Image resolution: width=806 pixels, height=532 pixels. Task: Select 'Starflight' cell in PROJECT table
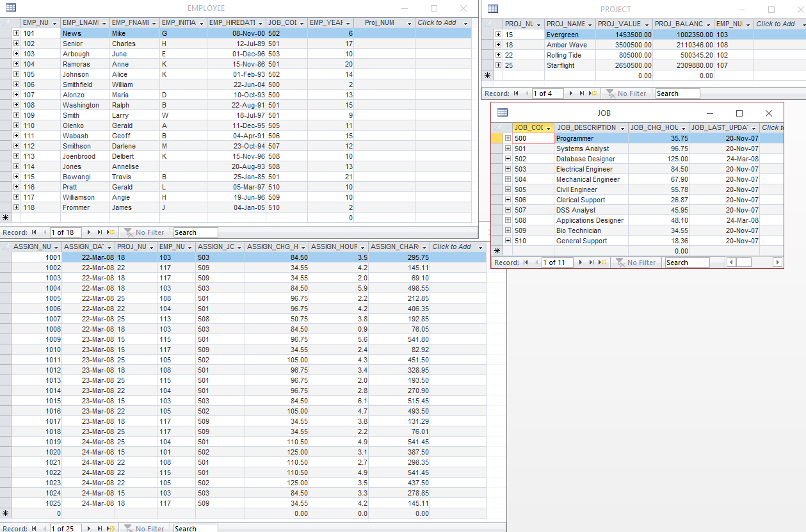coord(570,65)
